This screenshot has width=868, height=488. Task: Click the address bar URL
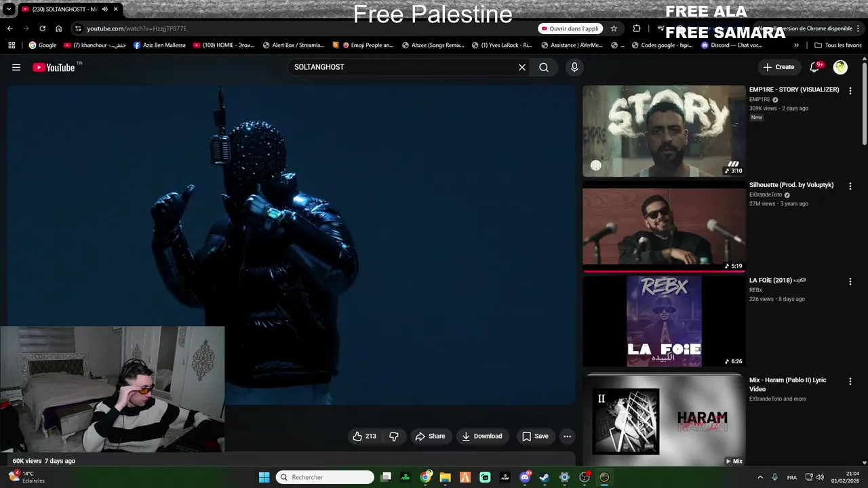tap(136, 28)
